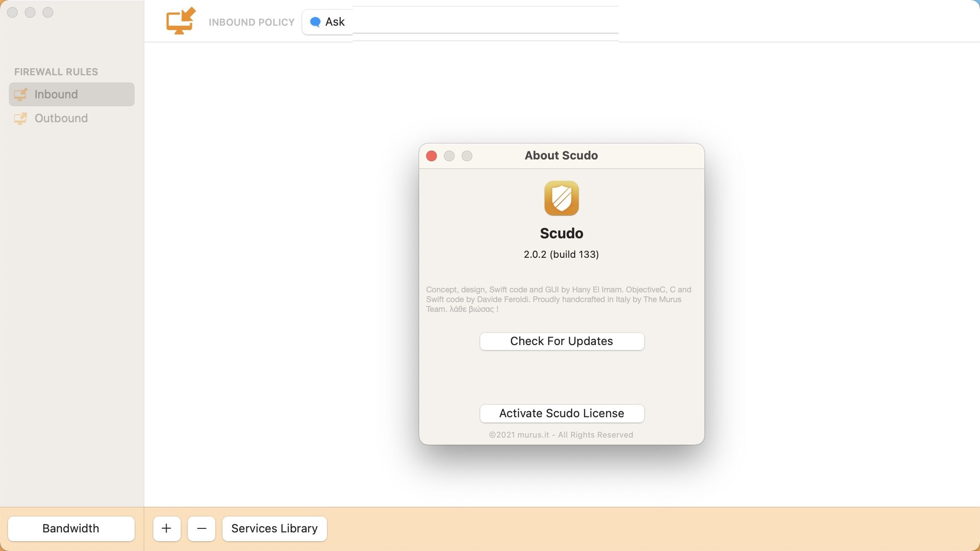Click the Scudo shield app icon
Image resolution: width=980 pixels, height=551 pixels.
pyautogui.click(x=561, y=198)
